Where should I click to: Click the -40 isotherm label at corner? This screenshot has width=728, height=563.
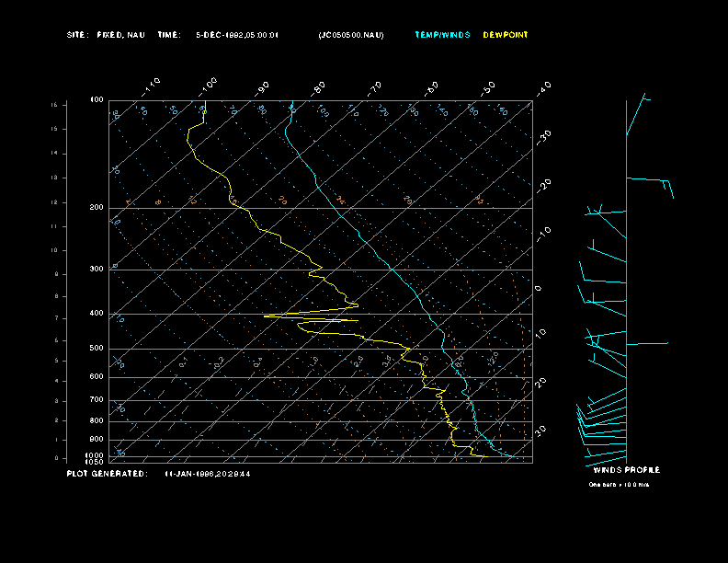pyautogui.click(x=543, y=88)
